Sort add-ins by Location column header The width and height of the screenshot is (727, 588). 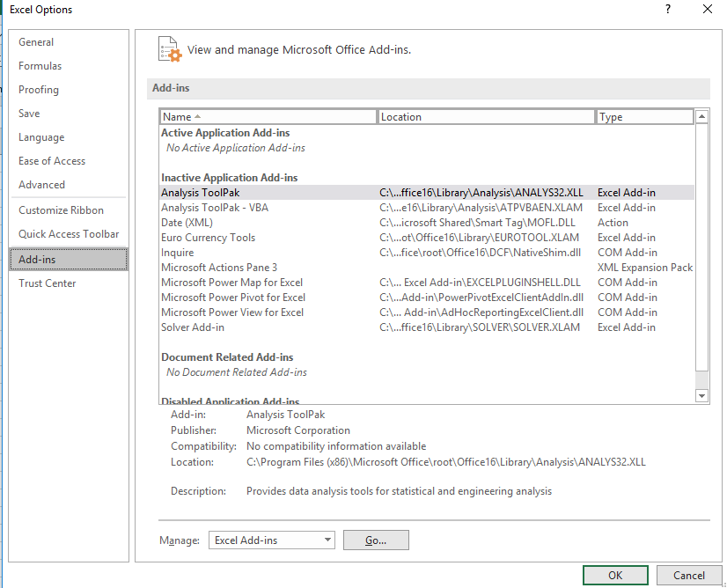486,117
